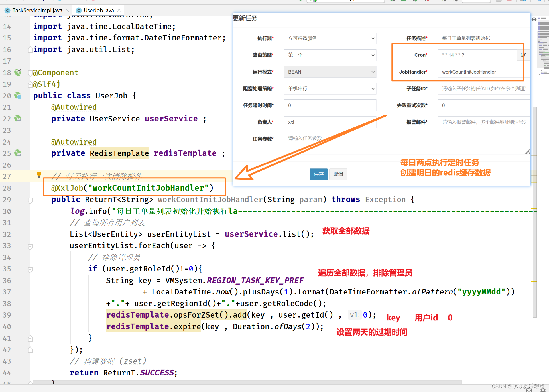Click the "yyyyMMdd" string literal on line 37

pyautogui.click(x=481, y=292)
